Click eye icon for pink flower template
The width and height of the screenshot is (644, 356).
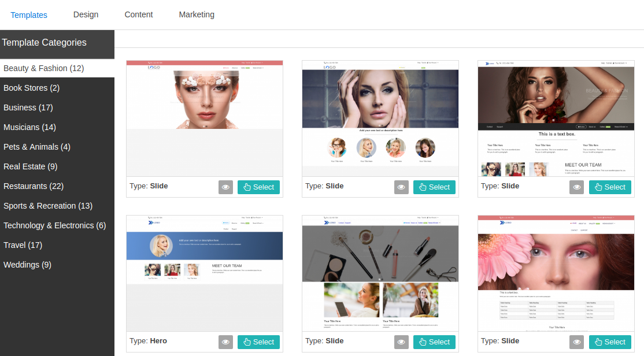(x=576, y=342)
